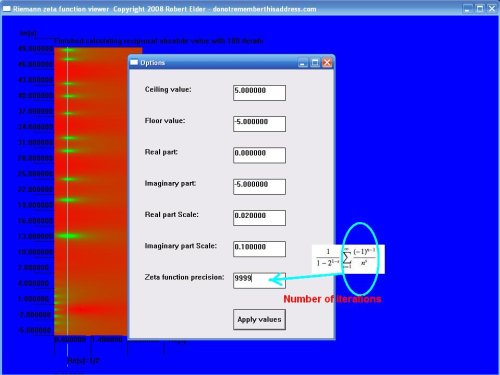Click the Options dialog title icon
The image size is (500, 375).
(134, 62)
